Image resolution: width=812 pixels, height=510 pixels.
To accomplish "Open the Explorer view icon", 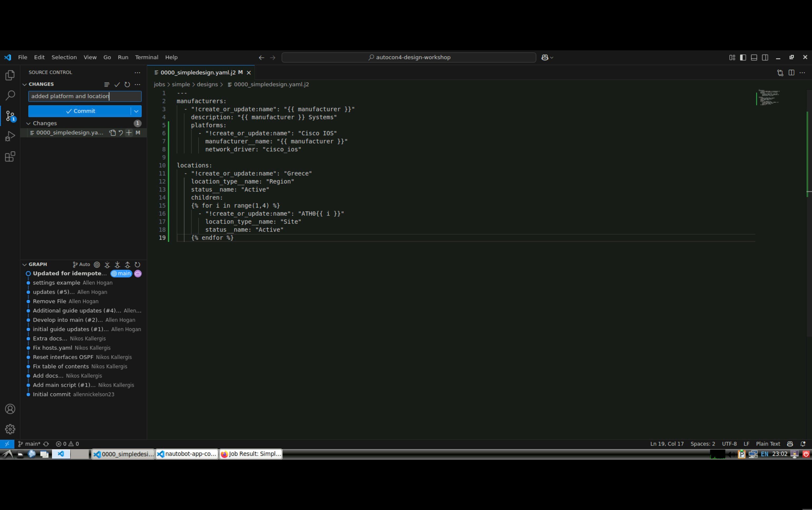I will click(x=10, y=75).
